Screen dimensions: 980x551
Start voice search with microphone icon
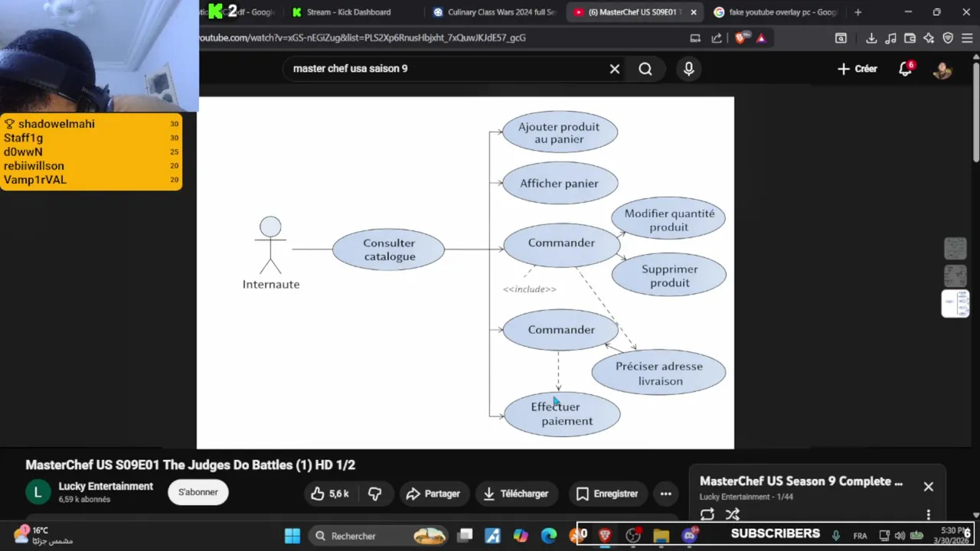point(688,69)
